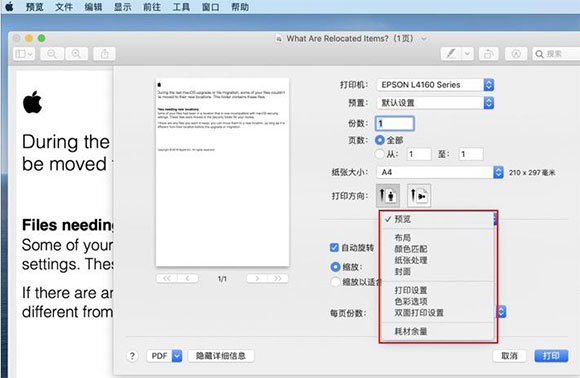Image resolution: width=580 pixels, height=378 pixels.
Task: Select 色彩选项 menu item
Action: click(438, 301)
